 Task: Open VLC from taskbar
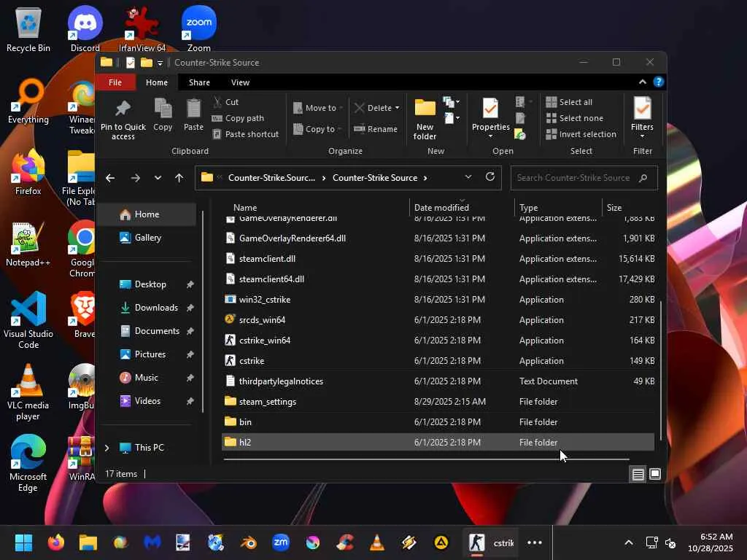[x=377, y=542]
